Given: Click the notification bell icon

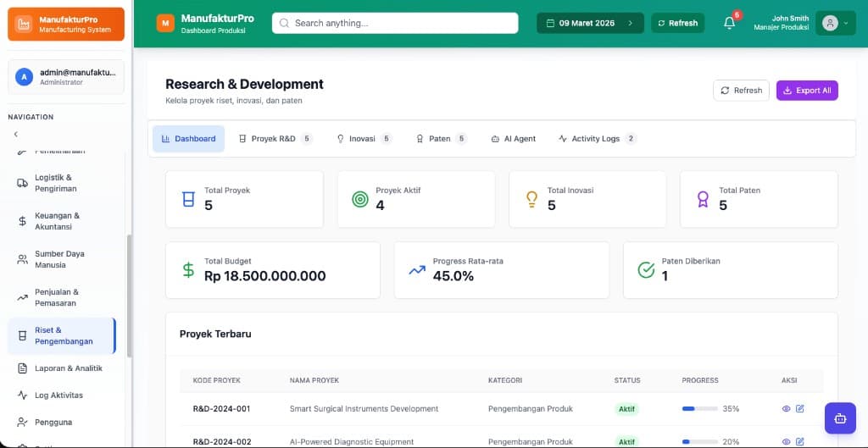Looking at the screenshot, I should [729, 23].
